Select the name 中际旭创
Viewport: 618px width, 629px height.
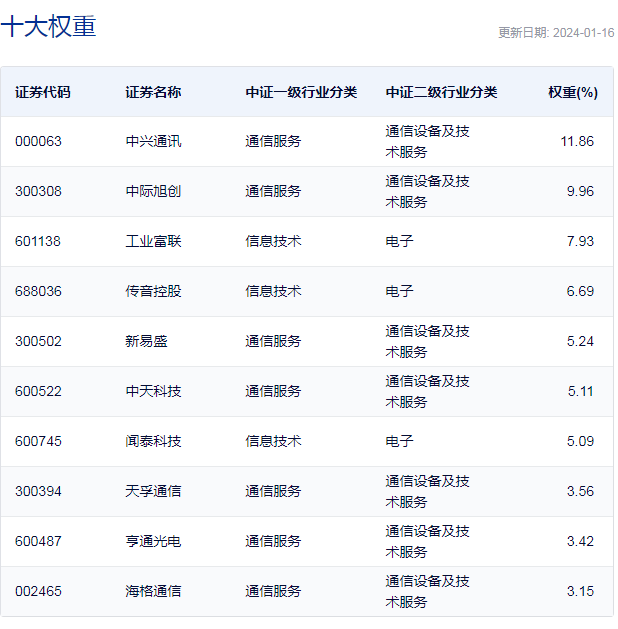pos(153,191)
